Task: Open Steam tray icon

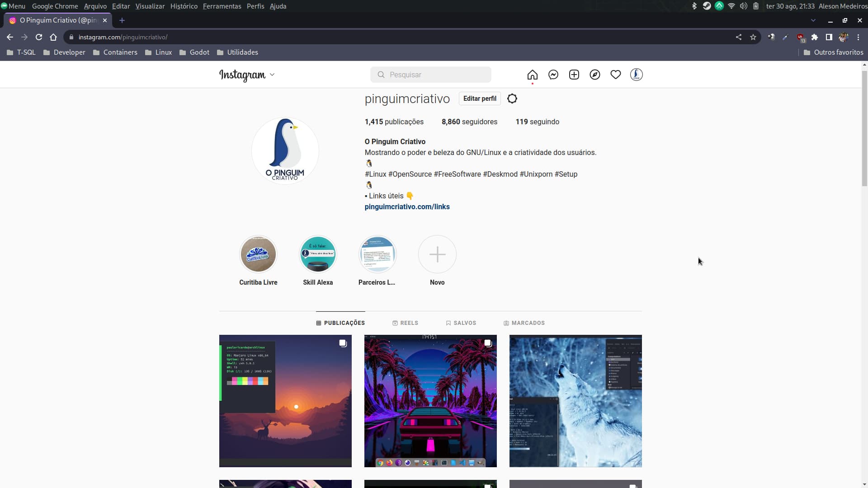Action: point(707,6)
